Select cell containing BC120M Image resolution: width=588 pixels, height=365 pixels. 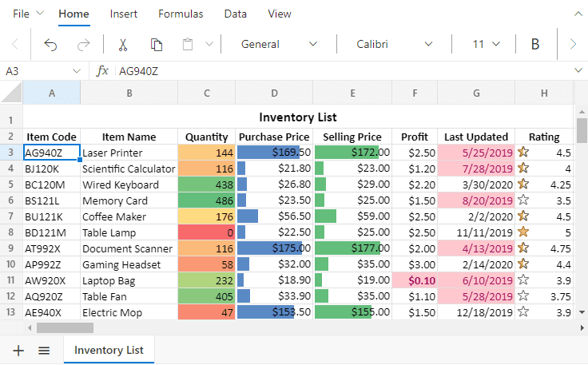[51, 184]
